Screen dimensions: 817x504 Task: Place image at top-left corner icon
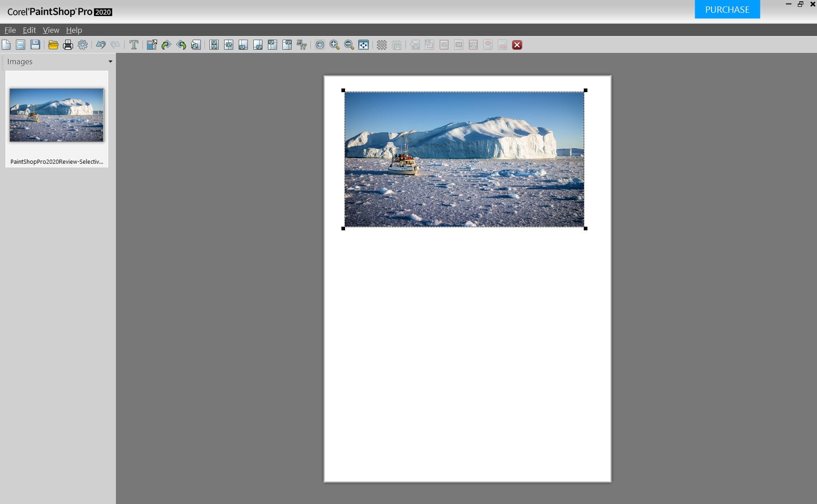click(x=272, y=45)
